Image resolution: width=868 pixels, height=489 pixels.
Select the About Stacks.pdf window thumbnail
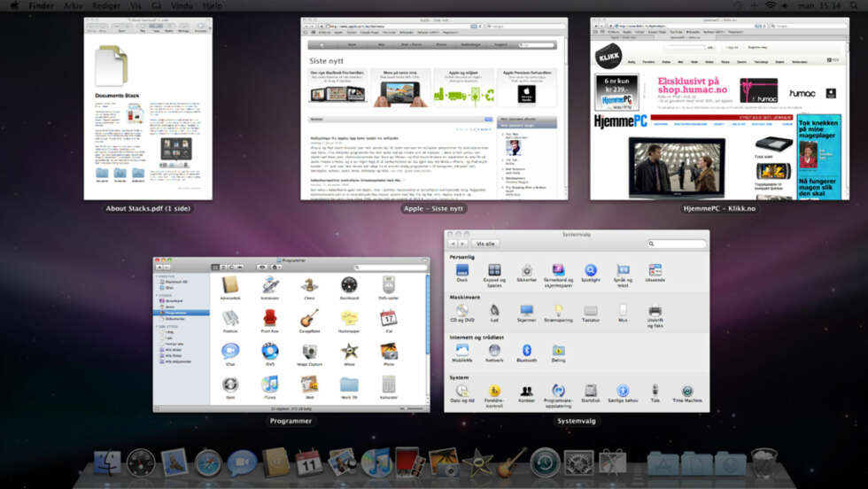coord(148,109)
